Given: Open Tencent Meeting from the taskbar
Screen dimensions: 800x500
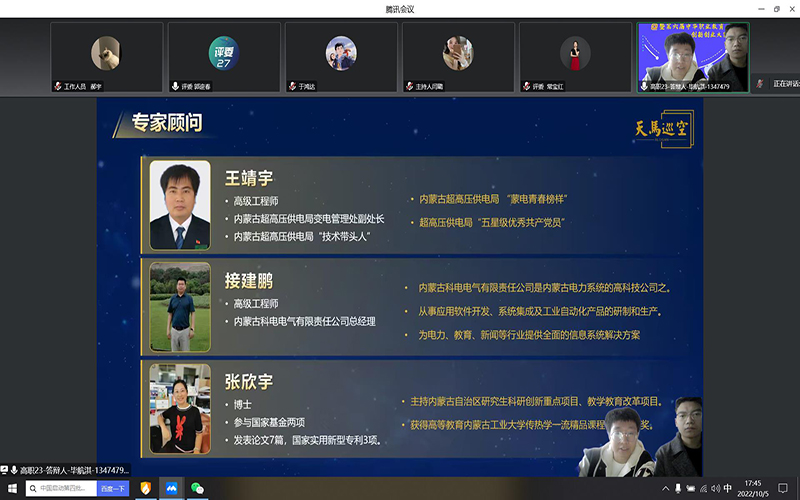Looking at the screenshot, I should [172, 488].
